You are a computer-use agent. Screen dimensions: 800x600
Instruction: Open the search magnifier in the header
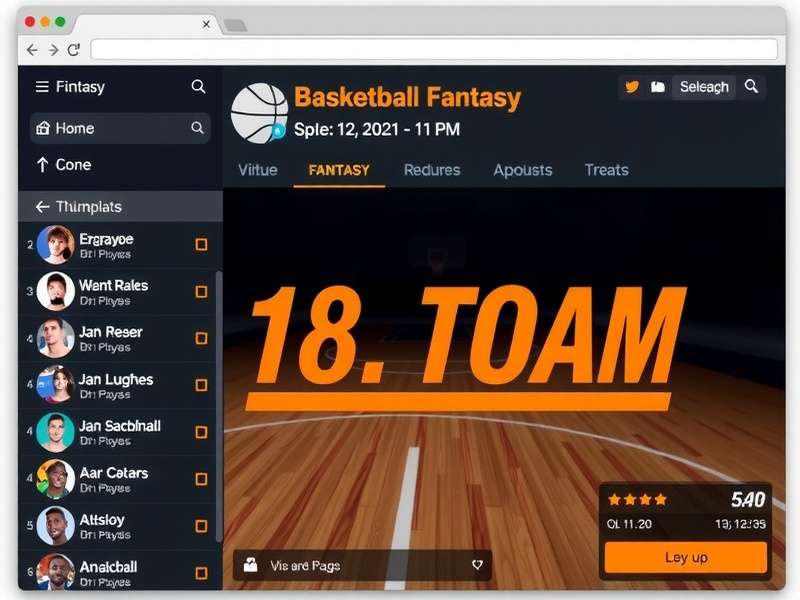point(751,88)
